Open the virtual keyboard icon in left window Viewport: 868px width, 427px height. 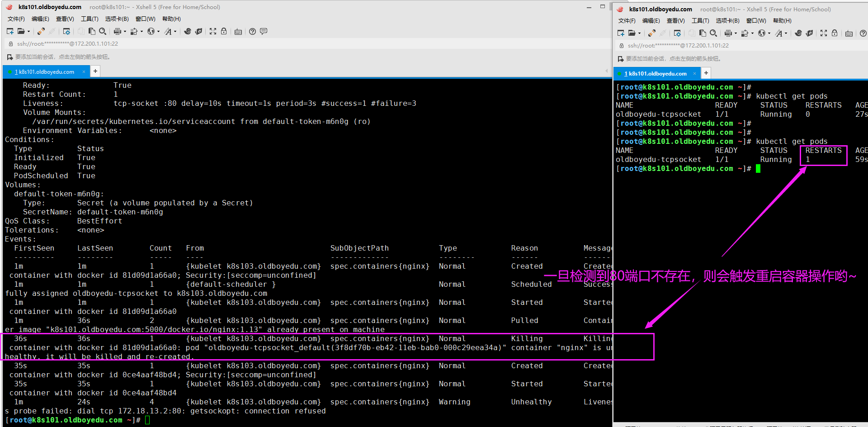tap(238, 31)
